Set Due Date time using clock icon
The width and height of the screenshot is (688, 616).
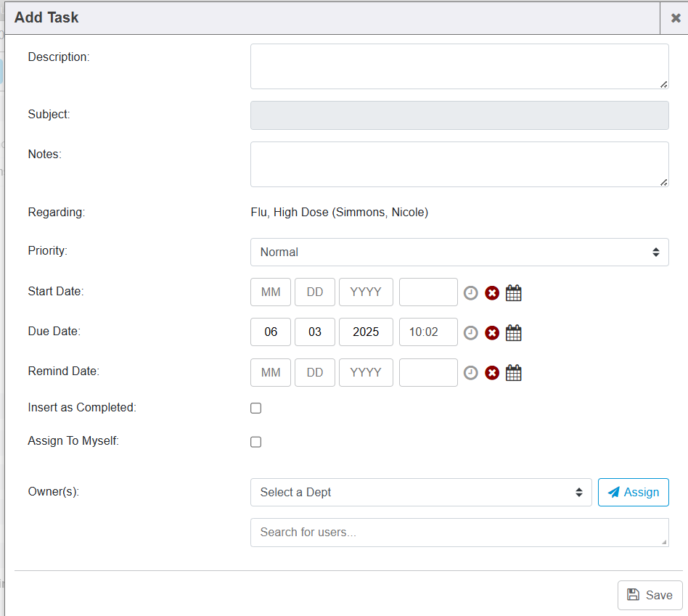click(x=471, y=333)
